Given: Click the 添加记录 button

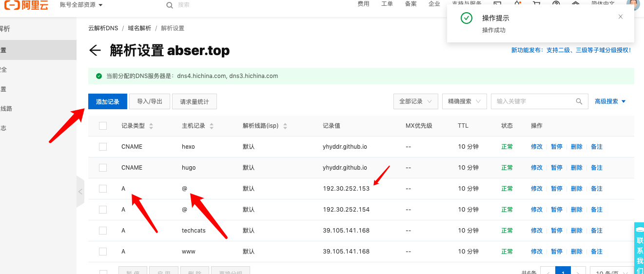Looking at the screenshot, I should [x=108, y=101].
